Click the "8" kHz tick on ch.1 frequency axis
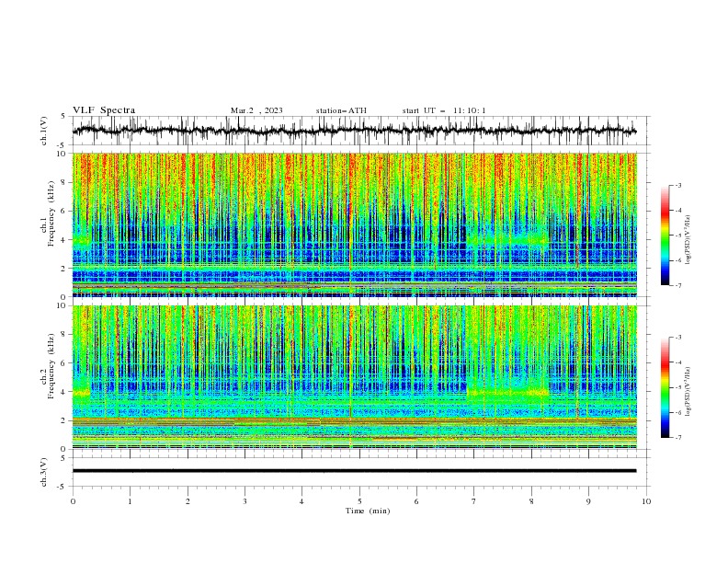 64,182
